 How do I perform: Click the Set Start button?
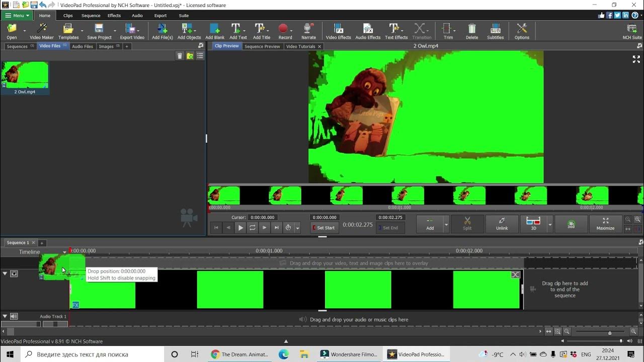click(x=324, y=228)
